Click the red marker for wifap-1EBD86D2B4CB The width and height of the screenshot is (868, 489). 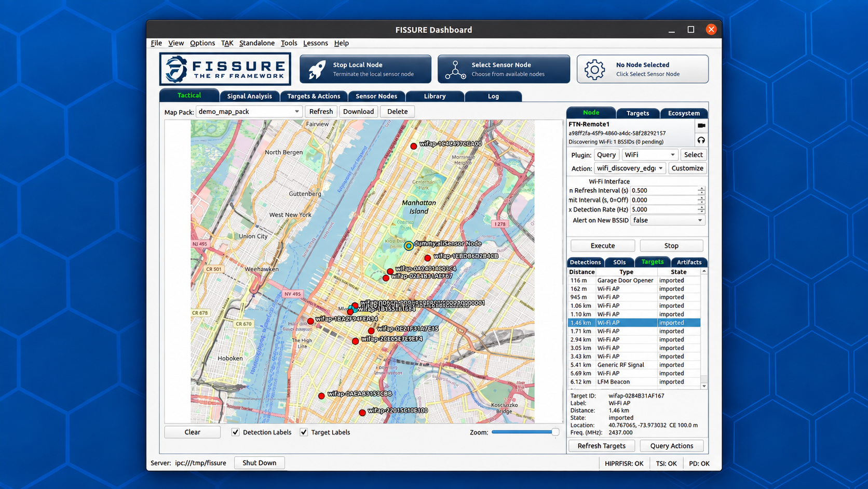pyautogui.click(x=428, y=258)
